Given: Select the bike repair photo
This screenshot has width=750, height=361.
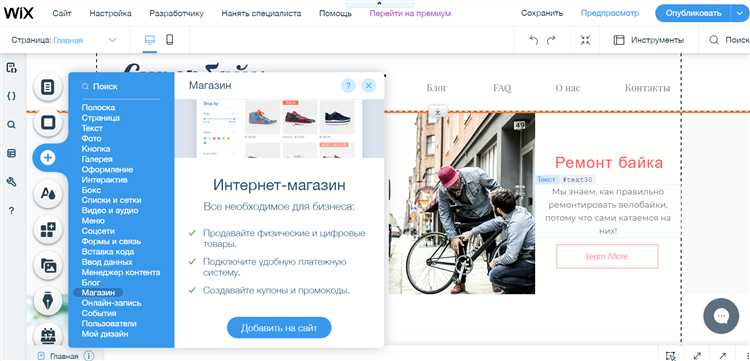Looking at the screenshot, I should [x=462, y=203].
